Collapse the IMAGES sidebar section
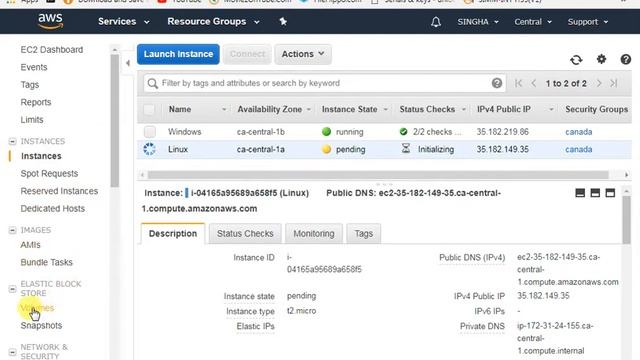 coord(12,230)
